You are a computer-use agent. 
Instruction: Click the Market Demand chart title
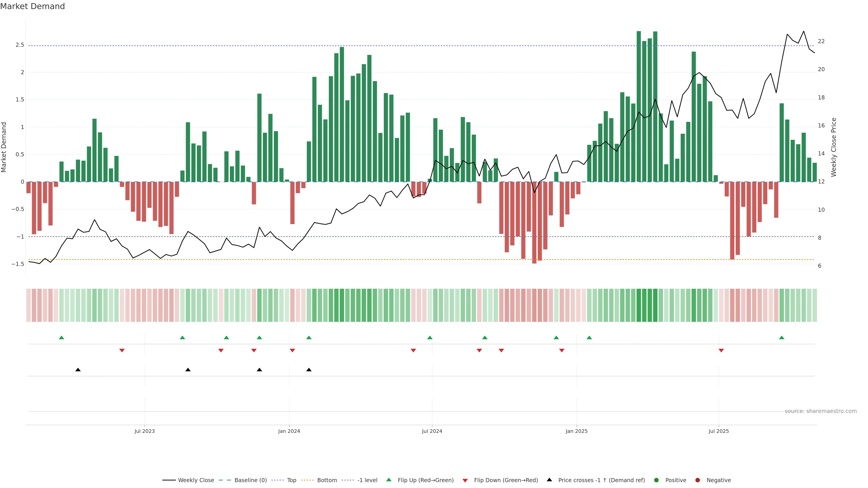pyautogui.click(x=32, y=6)
